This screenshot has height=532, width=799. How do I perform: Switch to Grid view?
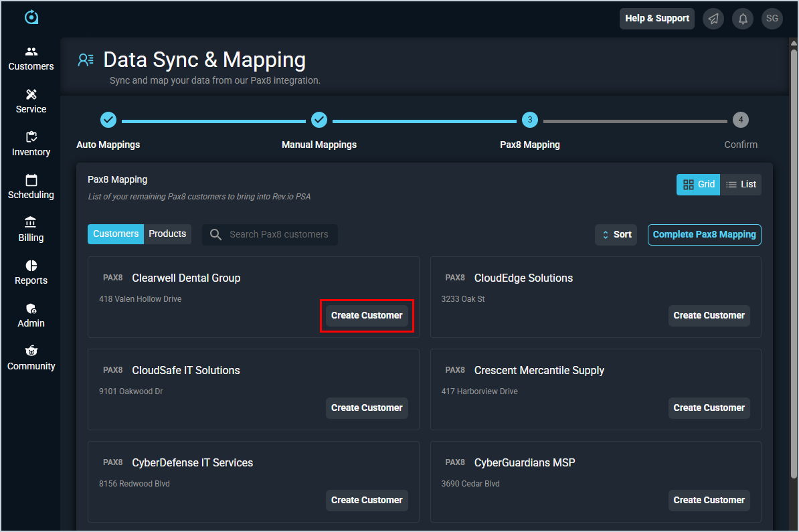pos(698,185)
